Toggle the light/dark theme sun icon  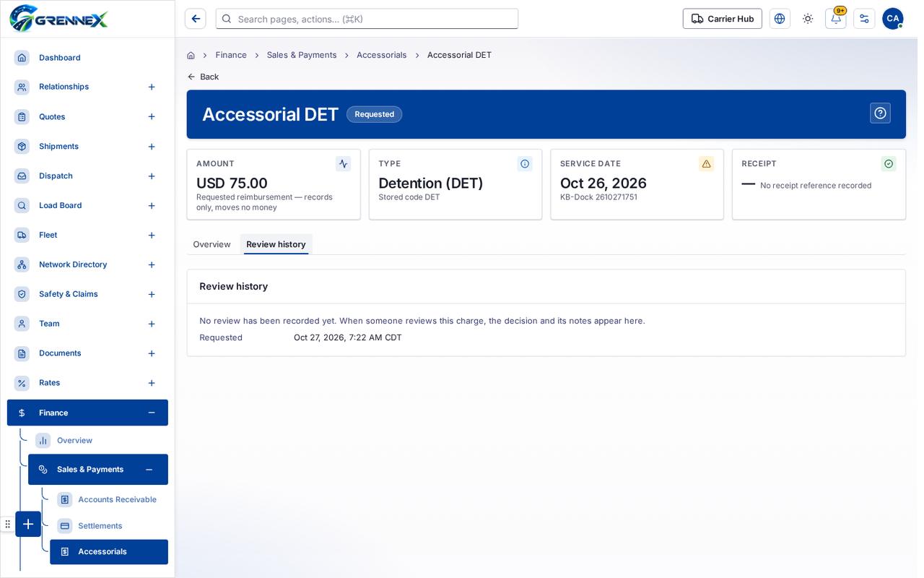(x=808, y=19)
